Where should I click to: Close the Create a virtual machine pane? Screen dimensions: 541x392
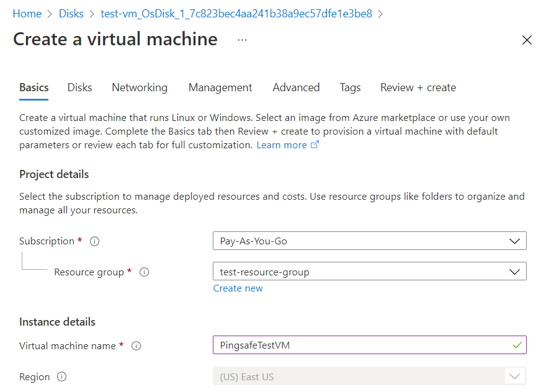[527, 40]
